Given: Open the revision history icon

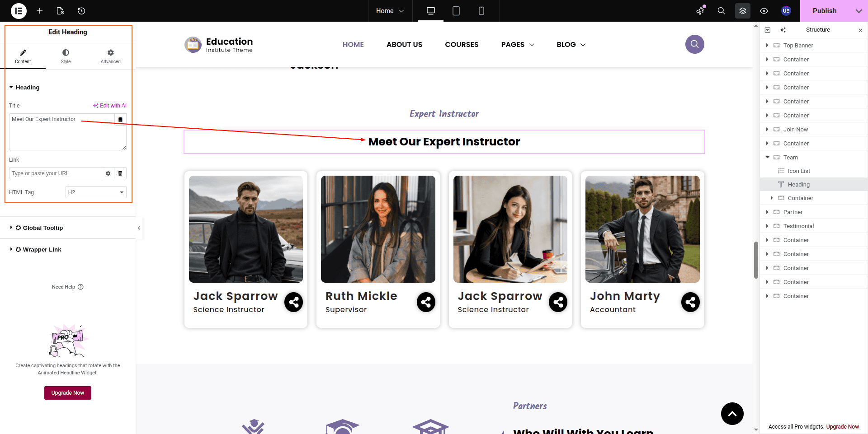Looking at the screenshot, I should (81, 11).
